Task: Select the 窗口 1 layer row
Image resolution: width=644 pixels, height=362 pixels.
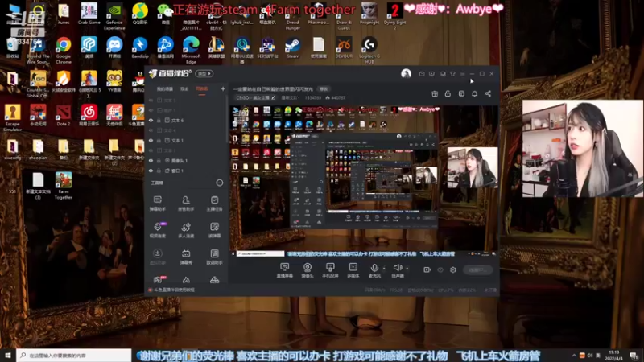Action: click(x=187, y=171)
